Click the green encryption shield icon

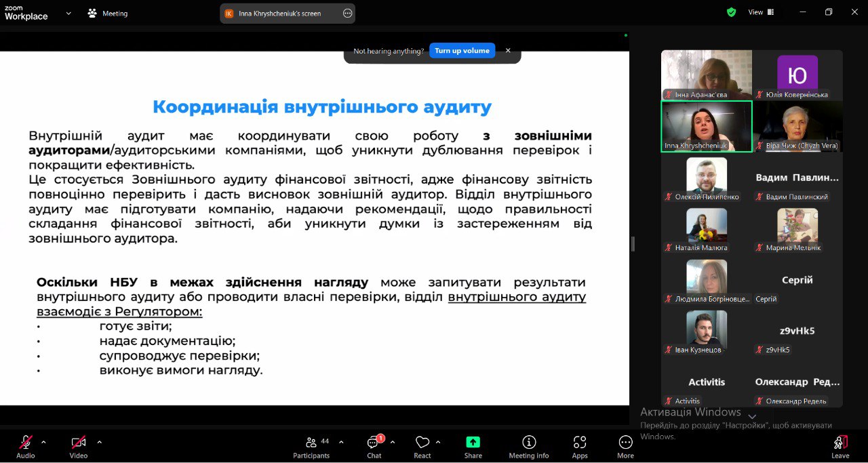[x=731, y=12]
